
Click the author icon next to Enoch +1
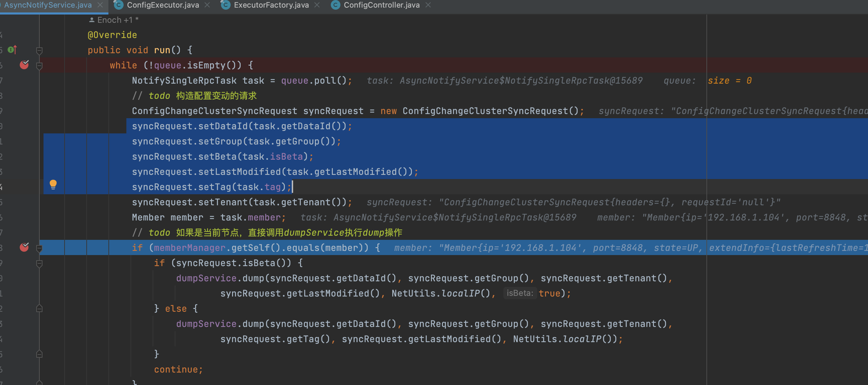click(x=92, y=20)
